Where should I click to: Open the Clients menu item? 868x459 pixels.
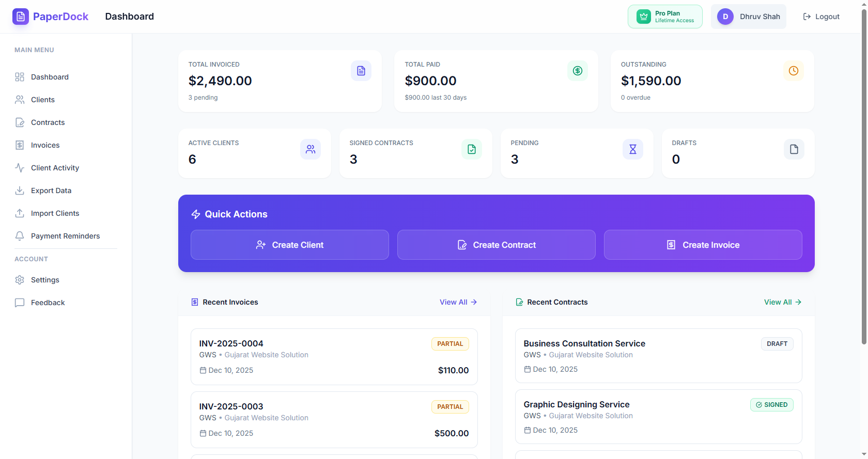coord(66,100)
